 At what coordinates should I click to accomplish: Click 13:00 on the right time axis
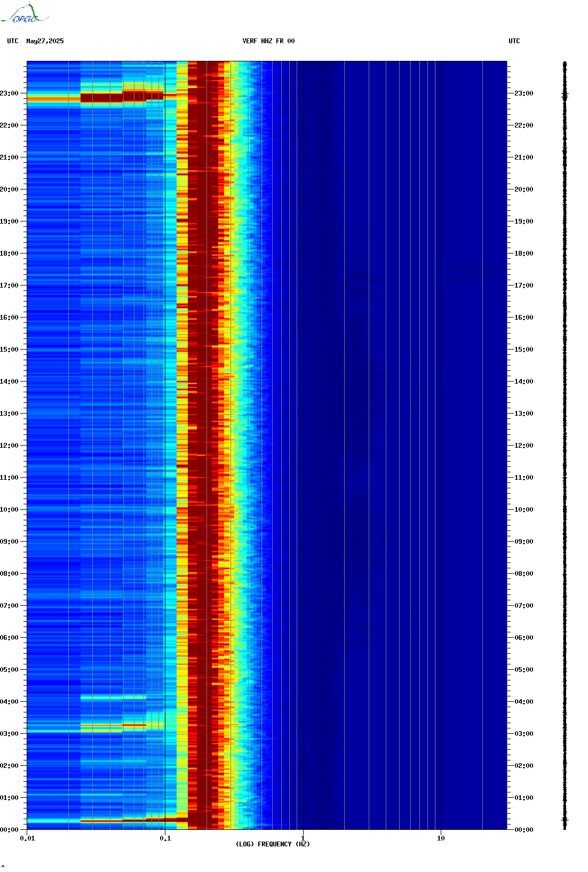[x=524, y=414]
